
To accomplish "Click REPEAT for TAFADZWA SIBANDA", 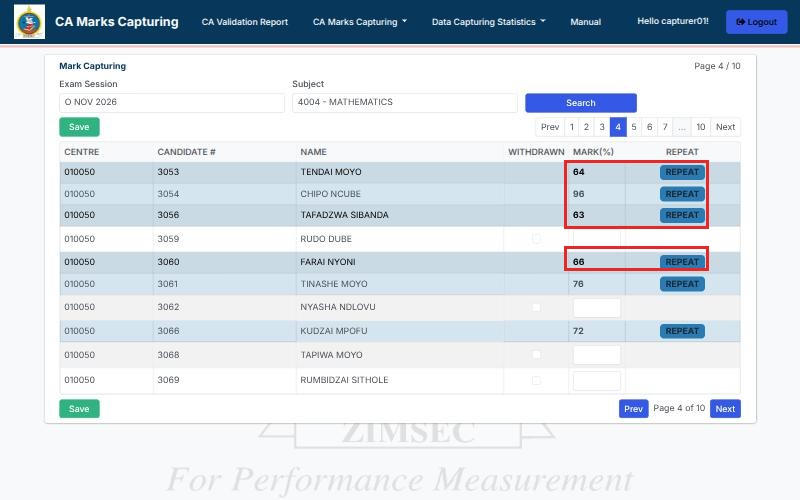I will (682, 215).
